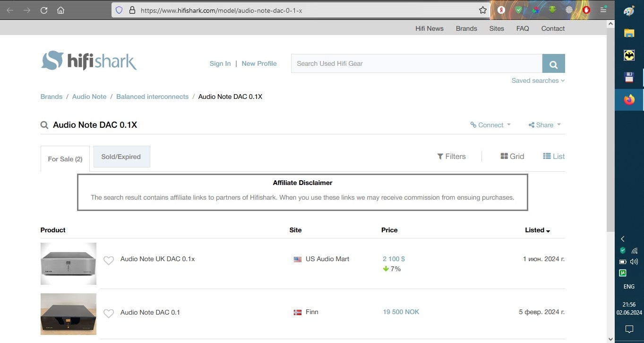The height and width of the screenshot is (343, 644).
Task: Open the Yandex extension icon
Action: 501,9
